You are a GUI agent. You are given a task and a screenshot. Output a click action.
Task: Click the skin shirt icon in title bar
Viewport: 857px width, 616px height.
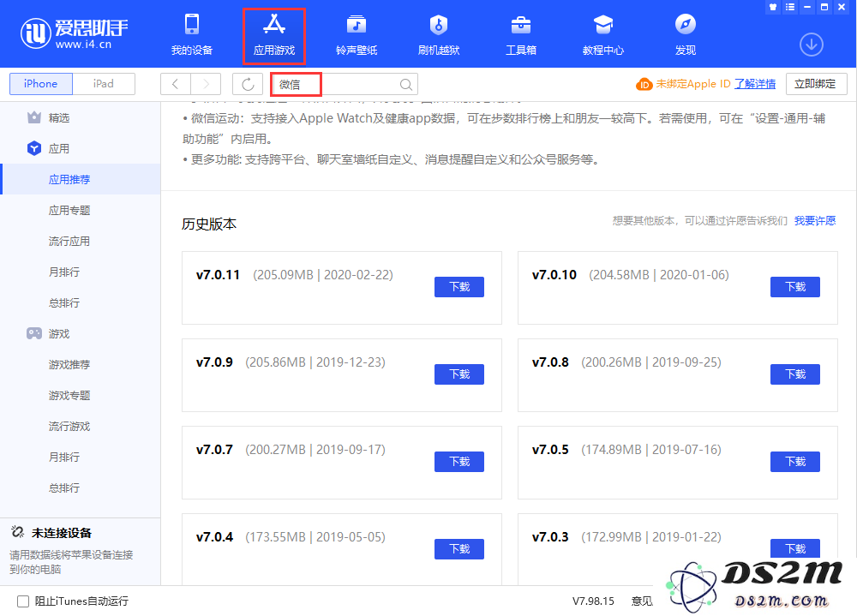click(x=773, y=7)
